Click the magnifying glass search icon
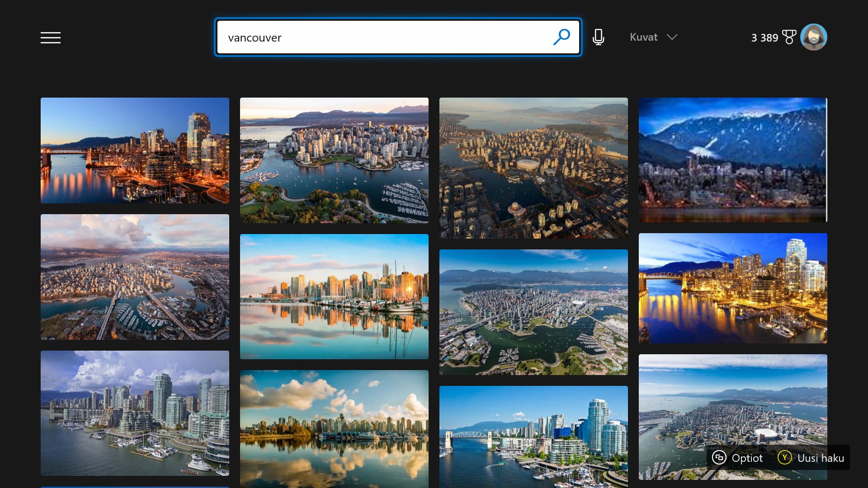Viewport: 868px width, 488px height. click(561, 37)
